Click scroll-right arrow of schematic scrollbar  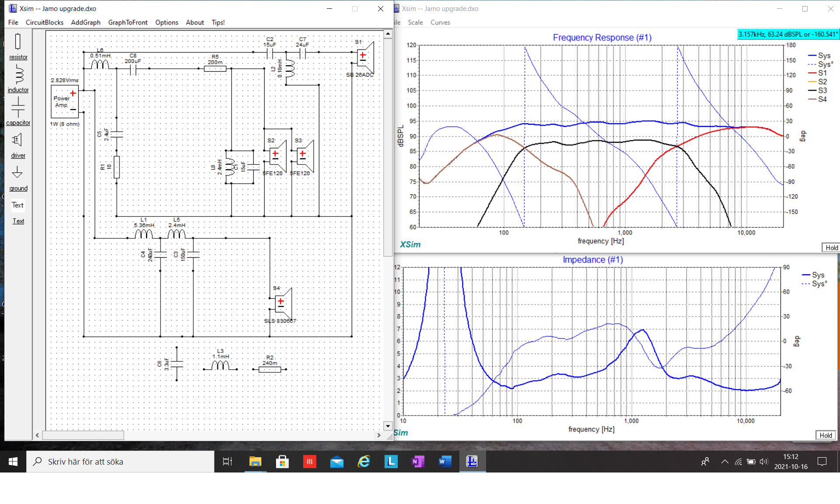click(379, 435)
